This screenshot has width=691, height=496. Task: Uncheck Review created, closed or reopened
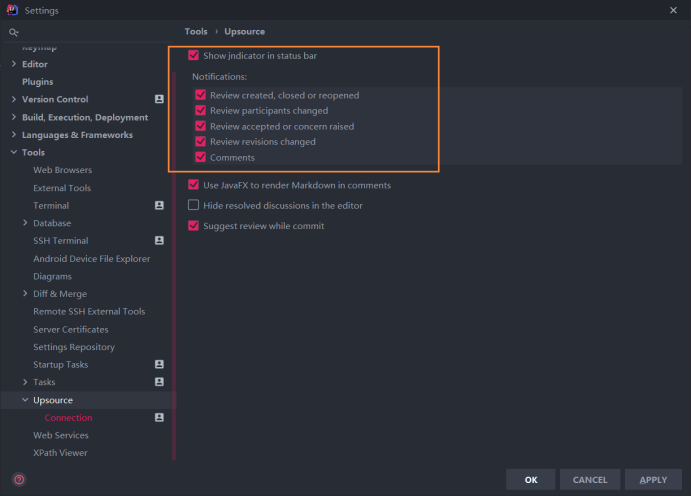point(201,95)
